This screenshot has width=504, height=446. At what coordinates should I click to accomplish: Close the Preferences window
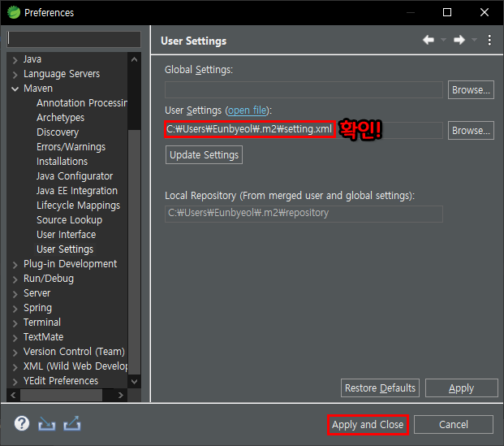(x=484, y=12)
